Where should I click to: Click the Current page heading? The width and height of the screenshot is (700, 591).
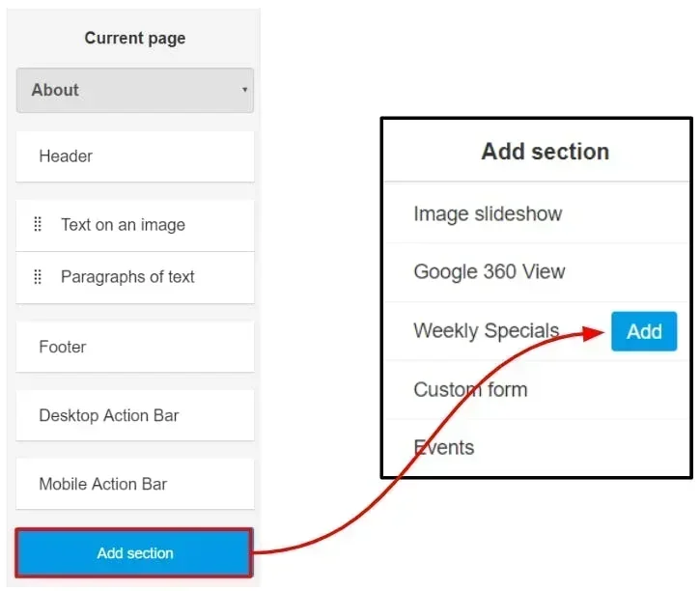click(x=135, y=39)
